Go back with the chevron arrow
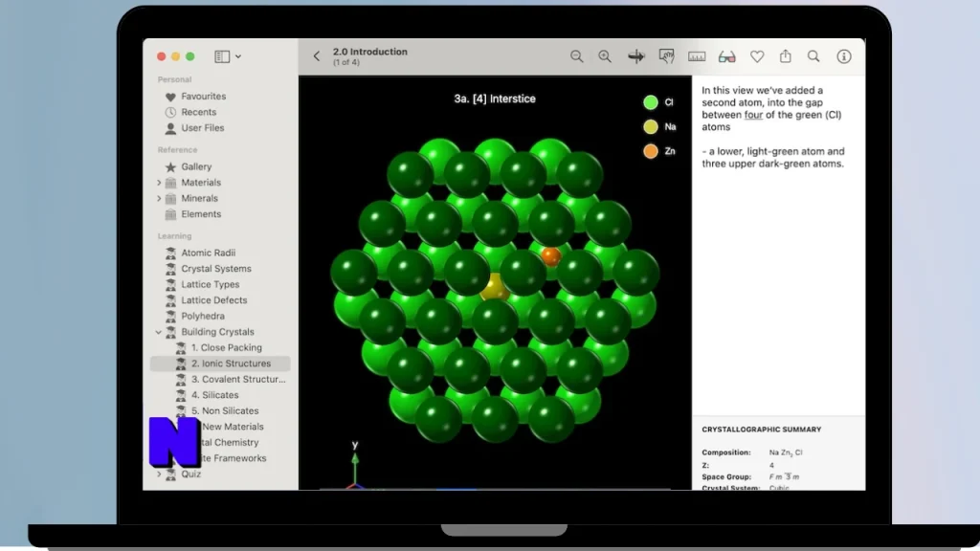Screen dimensions: 980x551 (x=317, y=56)
